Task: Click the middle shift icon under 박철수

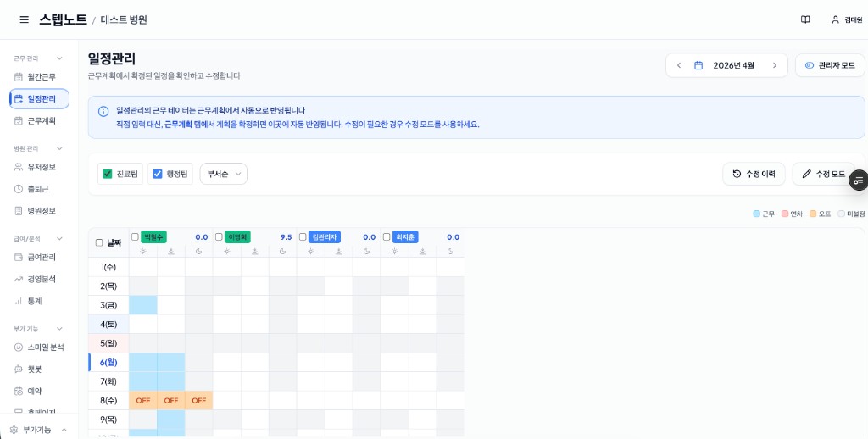Action: point(171,252)
